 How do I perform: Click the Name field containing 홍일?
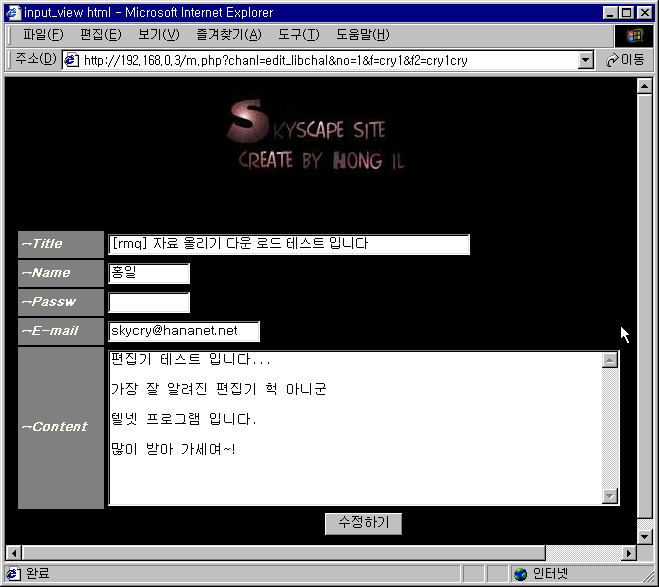click(149, 273)
